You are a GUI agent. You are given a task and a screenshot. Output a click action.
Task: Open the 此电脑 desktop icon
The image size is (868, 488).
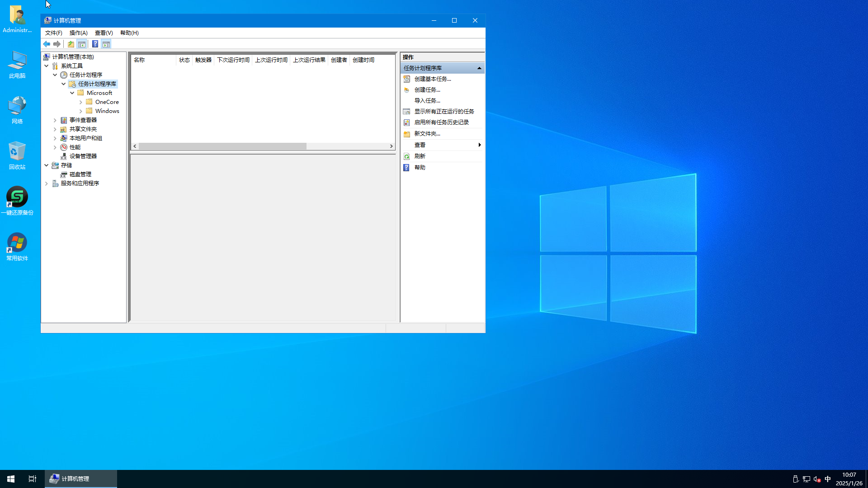pos(17,65)
